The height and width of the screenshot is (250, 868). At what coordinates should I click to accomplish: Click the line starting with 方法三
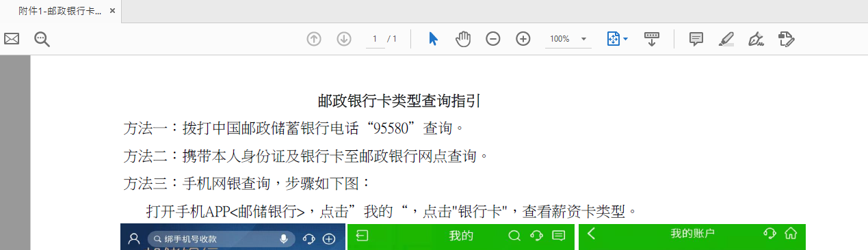pyautogui.click(x=247, y=183)
